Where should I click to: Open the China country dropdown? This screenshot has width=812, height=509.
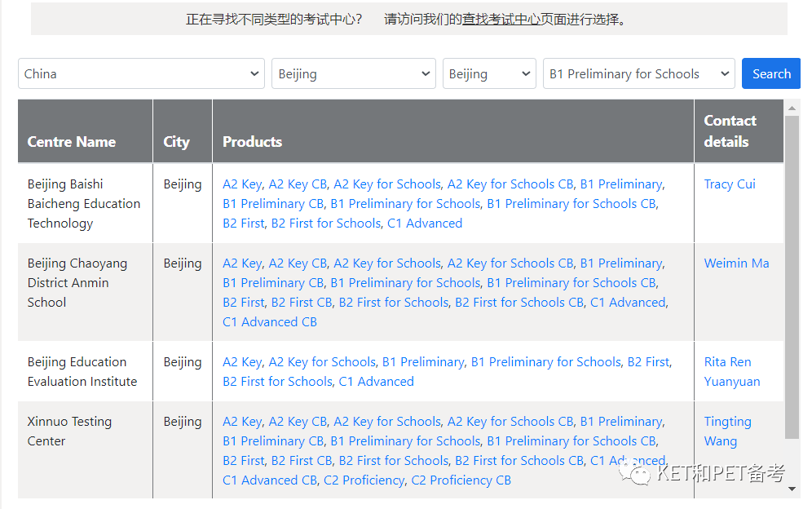(x=141, y=73)
